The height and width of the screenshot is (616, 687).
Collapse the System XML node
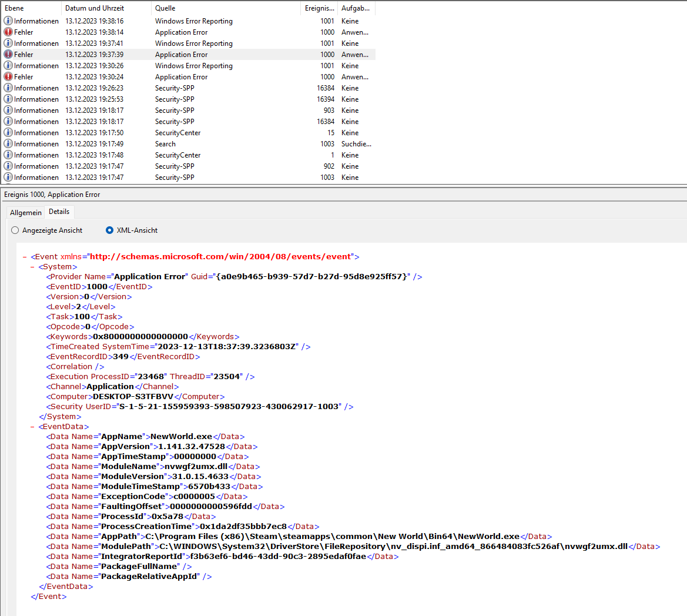coord(32,267)
